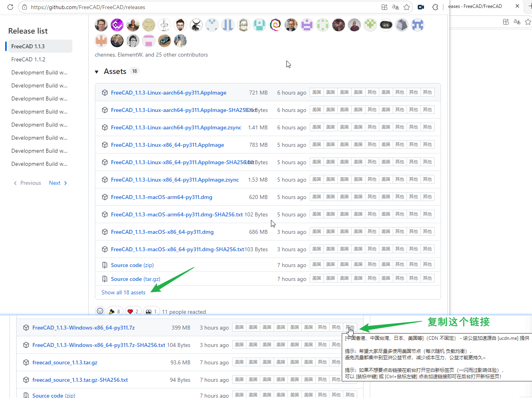Screen dimensions: 532x398
Task: Select the 721 MB file size text
Action: tap(258, 93)
